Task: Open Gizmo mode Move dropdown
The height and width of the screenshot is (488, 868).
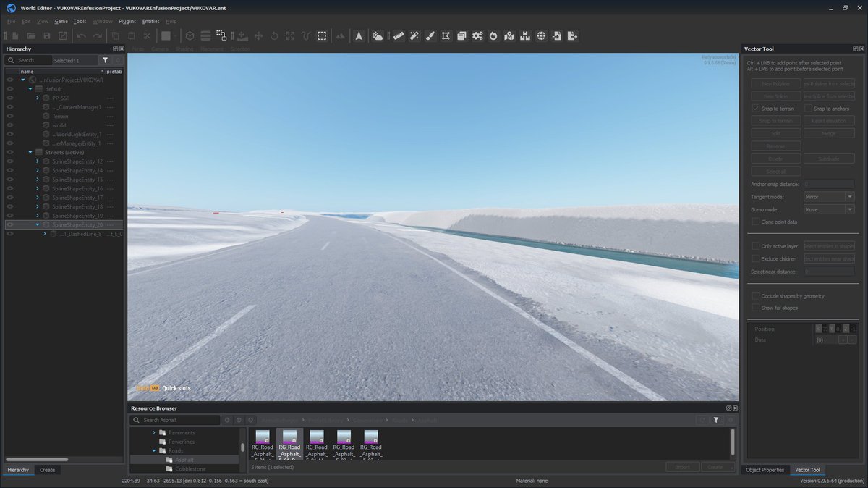Action: point(830,209)
